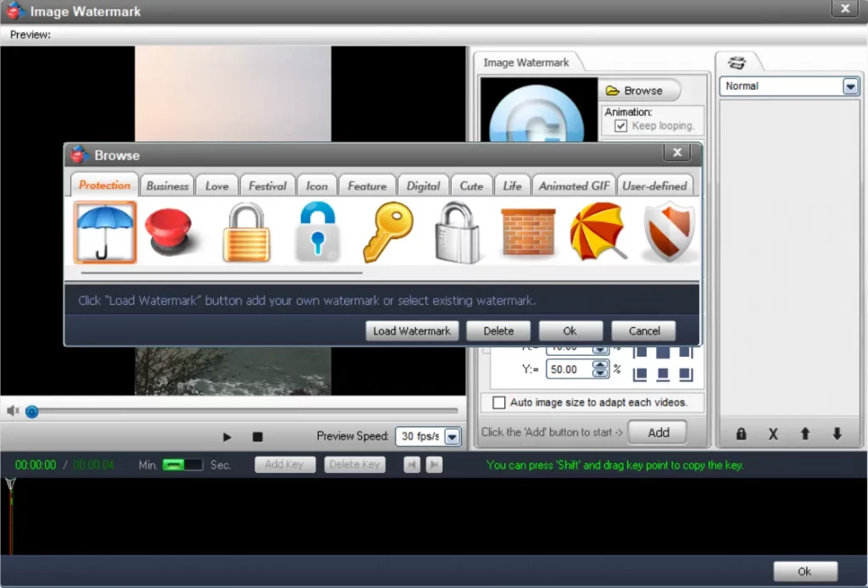
Task: Move watermark layer down with arrow icon
Action: 837,434
